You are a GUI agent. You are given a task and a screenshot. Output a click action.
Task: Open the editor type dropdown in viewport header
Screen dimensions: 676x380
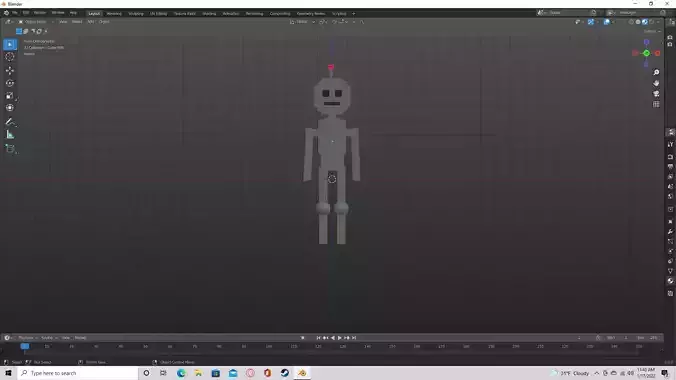click(x=9, y=22)
